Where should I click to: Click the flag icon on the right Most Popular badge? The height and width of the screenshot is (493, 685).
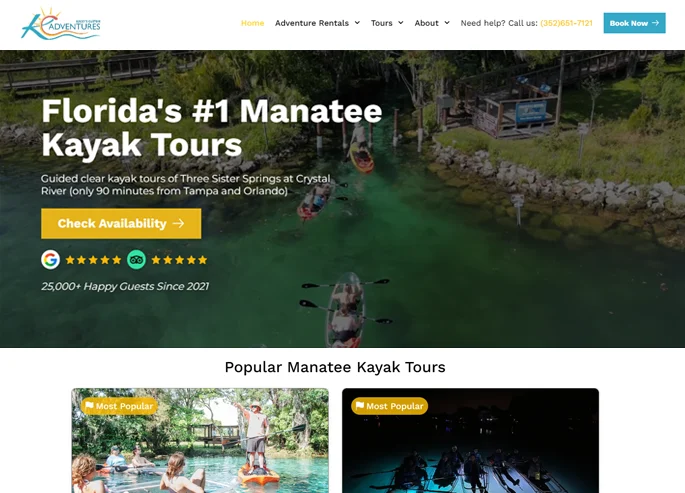point(360,406)
